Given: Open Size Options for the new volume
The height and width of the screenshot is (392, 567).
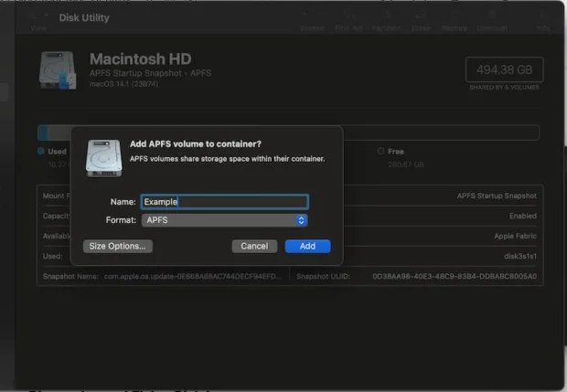Looking at the screenshot, I should (x=118, y=246).
